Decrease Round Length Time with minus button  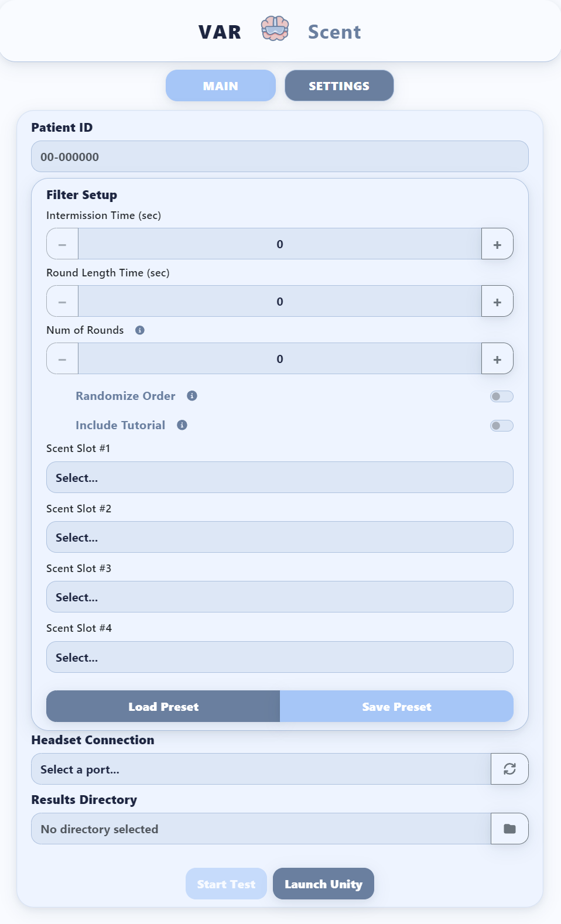pos(63,302)
